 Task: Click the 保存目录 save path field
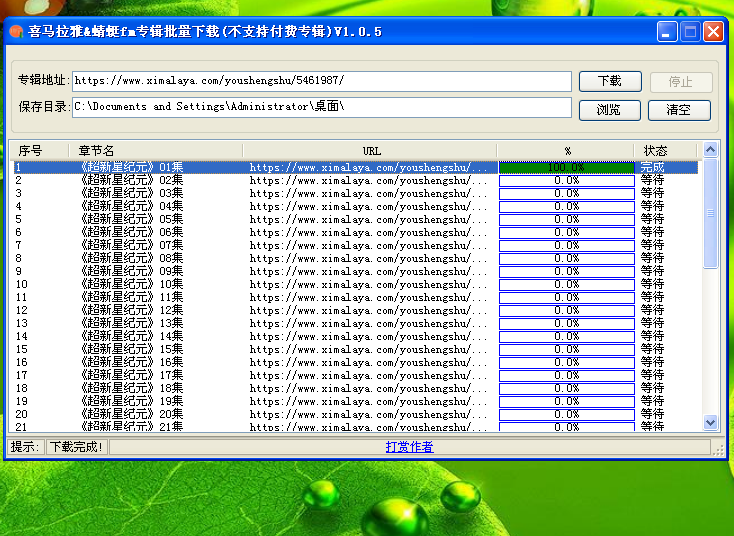(321, 107)
